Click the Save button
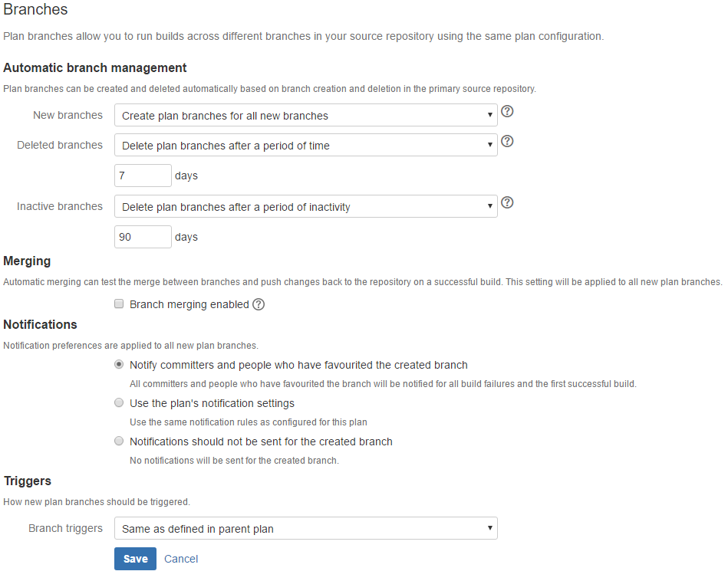728x581 pixels. 136,559
